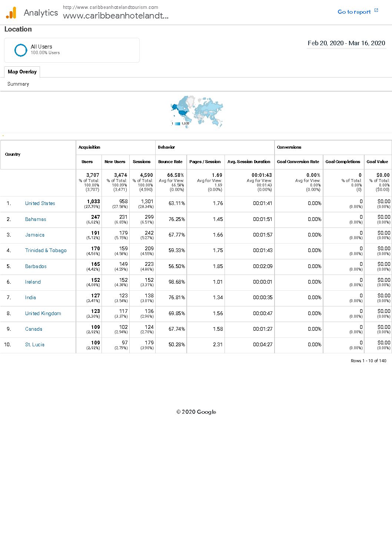
Task: Click the external-link icon beside Go to report
Action: (376, 10)
